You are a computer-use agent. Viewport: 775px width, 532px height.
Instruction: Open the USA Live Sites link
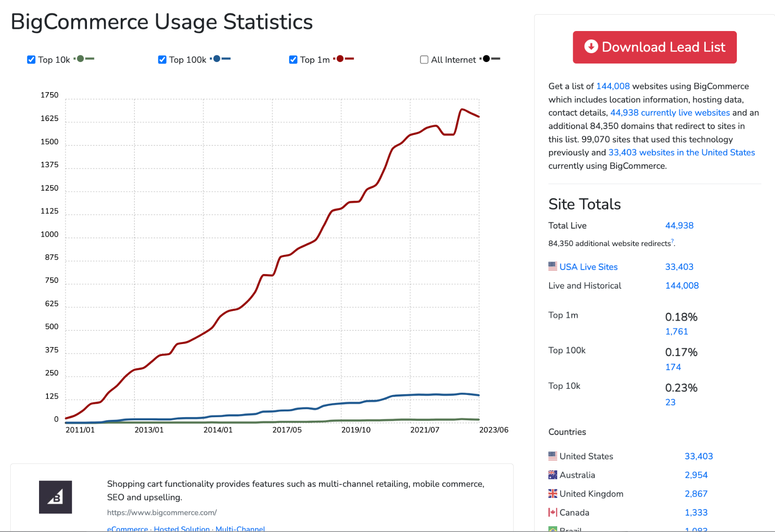[x=588, y=267]
